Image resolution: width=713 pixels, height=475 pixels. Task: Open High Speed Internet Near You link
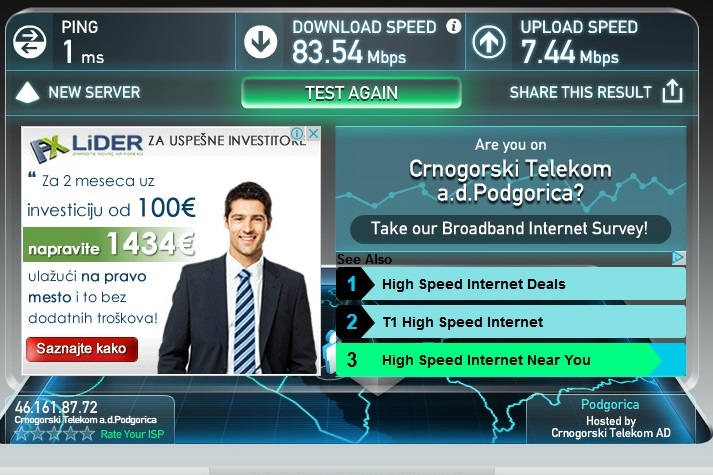pos(510,360)
